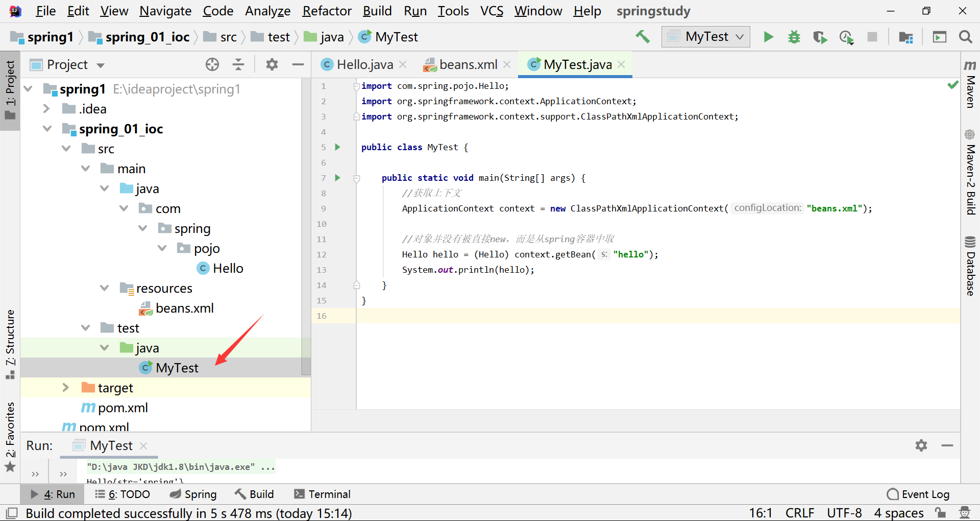Open the MyTest run configuration dropdown

pyautogui.click(x=706, y=37)
